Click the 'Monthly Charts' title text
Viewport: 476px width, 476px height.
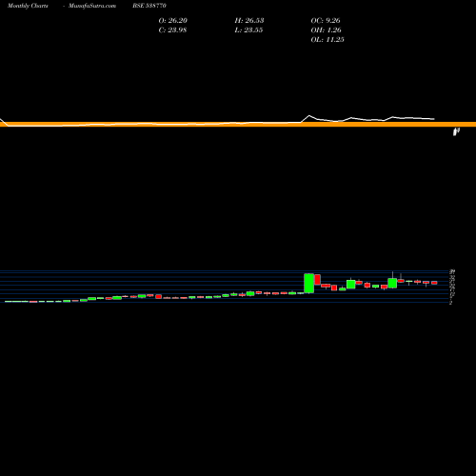[x=28, y=6]
